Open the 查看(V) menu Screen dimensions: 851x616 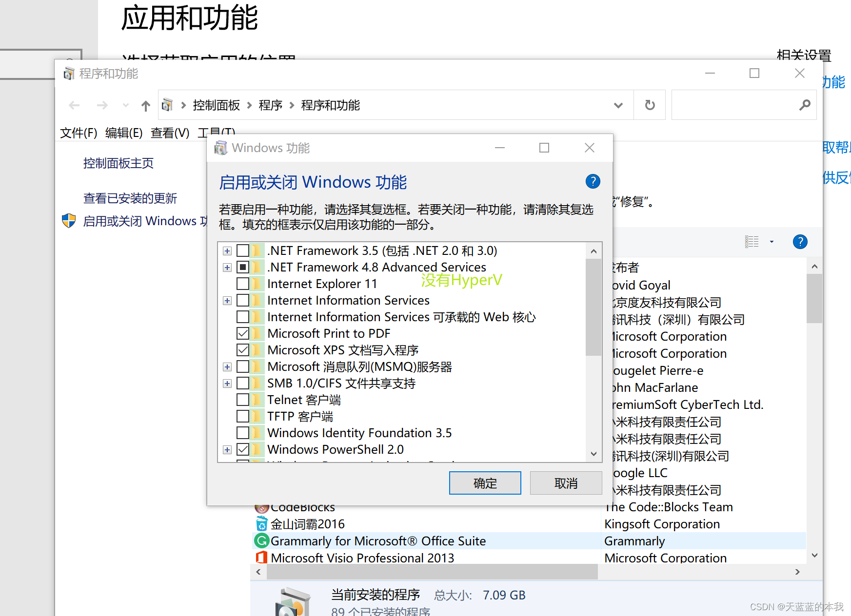click(x=170, y=133)
